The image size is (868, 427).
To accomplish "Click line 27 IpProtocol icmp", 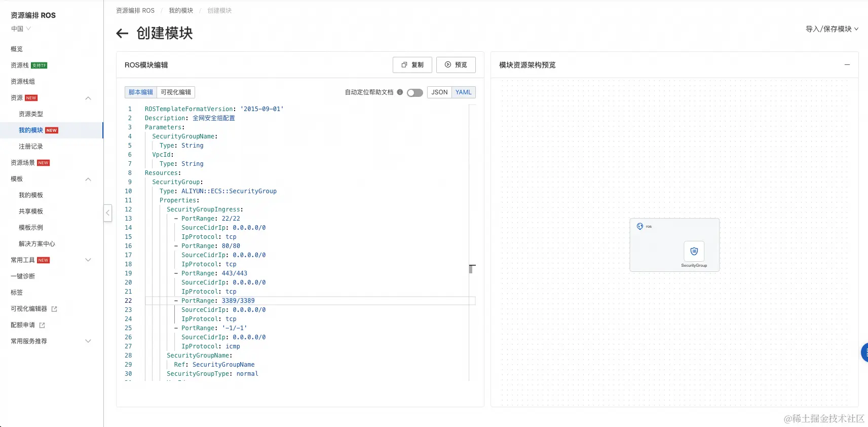I will point(211,346).
